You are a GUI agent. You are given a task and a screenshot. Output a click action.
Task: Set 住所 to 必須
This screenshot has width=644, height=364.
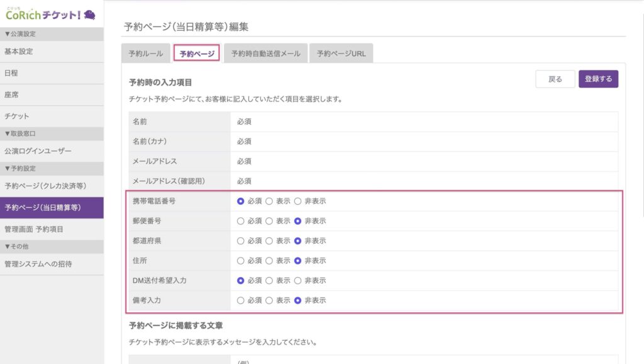click(x=241, y=261)
